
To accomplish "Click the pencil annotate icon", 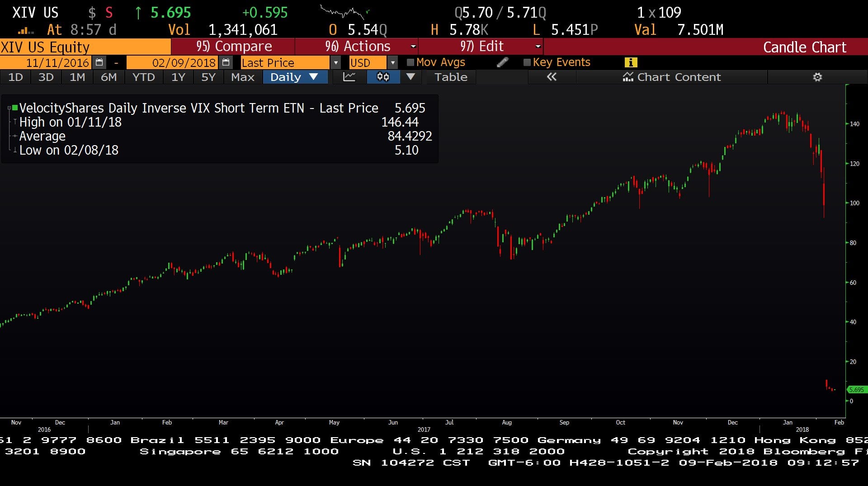I will tap(502, 62).
